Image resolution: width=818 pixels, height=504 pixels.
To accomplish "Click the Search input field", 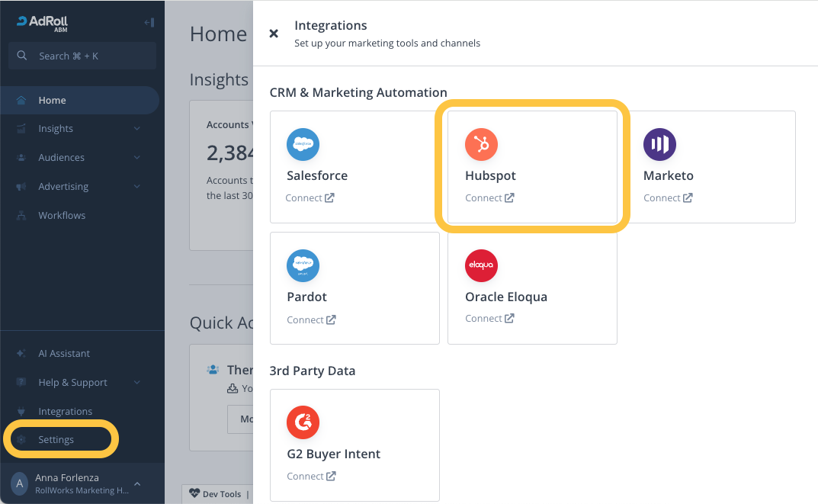I will tap(82, 56).
